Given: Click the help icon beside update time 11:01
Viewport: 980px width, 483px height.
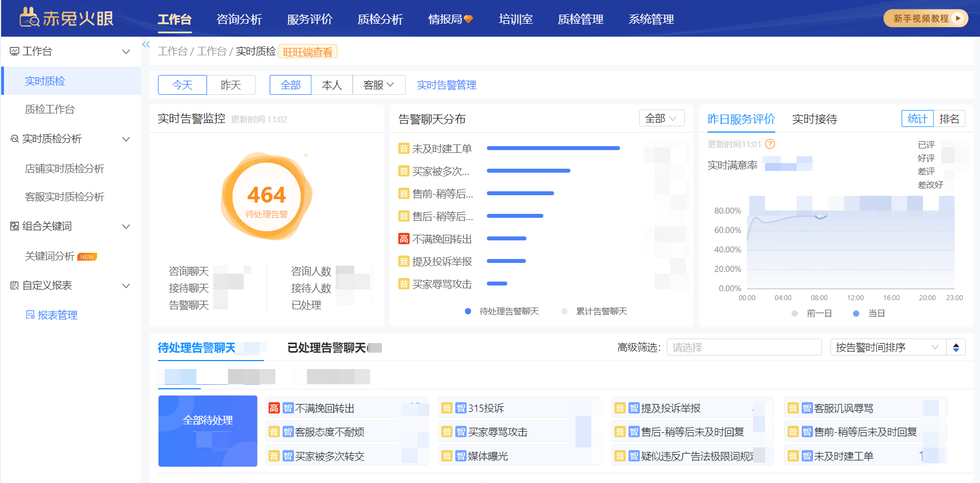Looking at the screenshot, I should coord(770,144).
